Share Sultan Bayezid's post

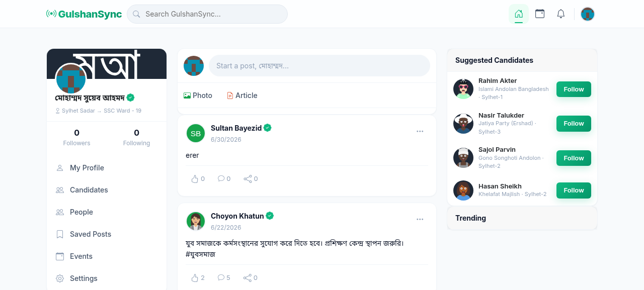pyautogui.click(x=251, y=179)
